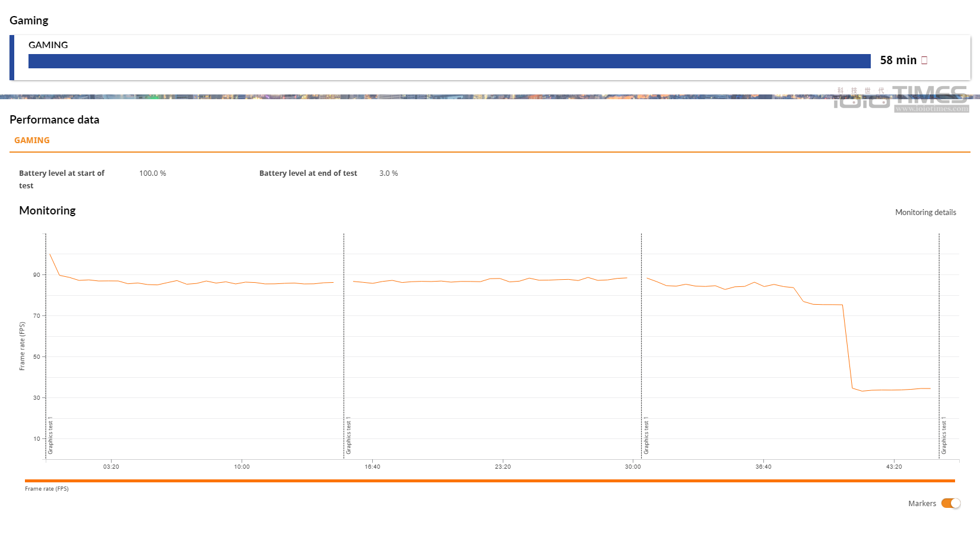The image size is (980, 537).
Task: Click the '90' FPS axis value
Action: [37, 275]
